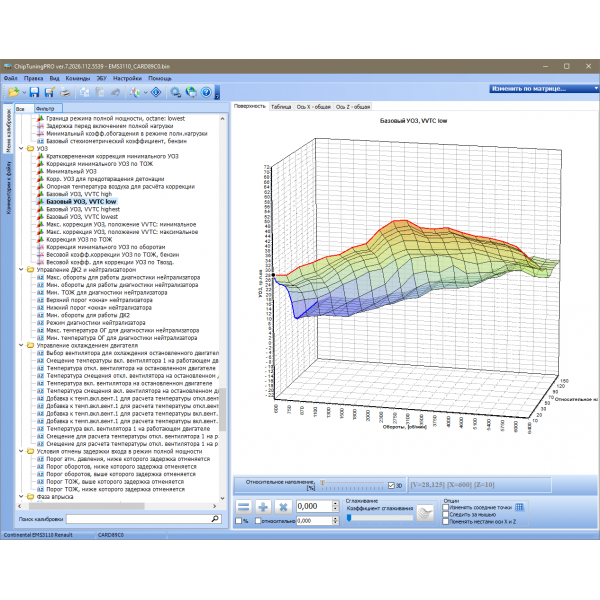Click the search magnifier in calibration search
Viewport: 600px width, 600px height.
[214, 520]
